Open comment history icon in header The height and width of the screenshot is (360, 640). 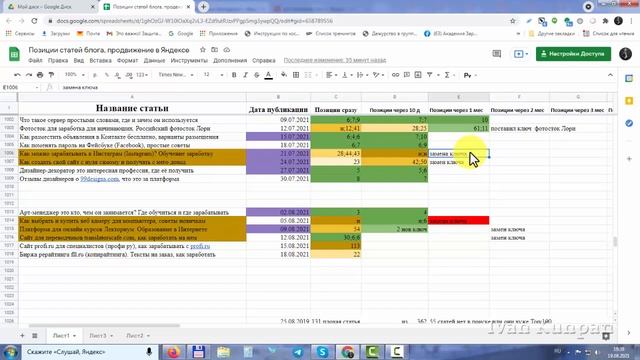click(x=497, y=54)
